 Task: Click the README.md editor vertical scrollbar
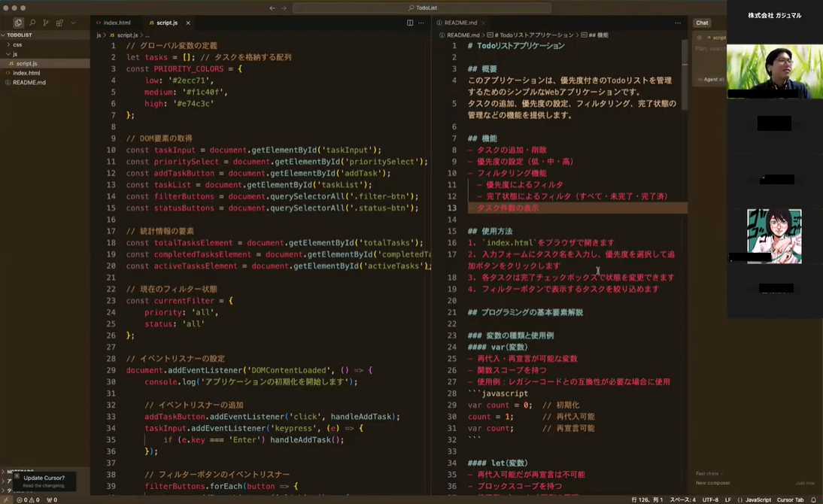tap(685, 74)
